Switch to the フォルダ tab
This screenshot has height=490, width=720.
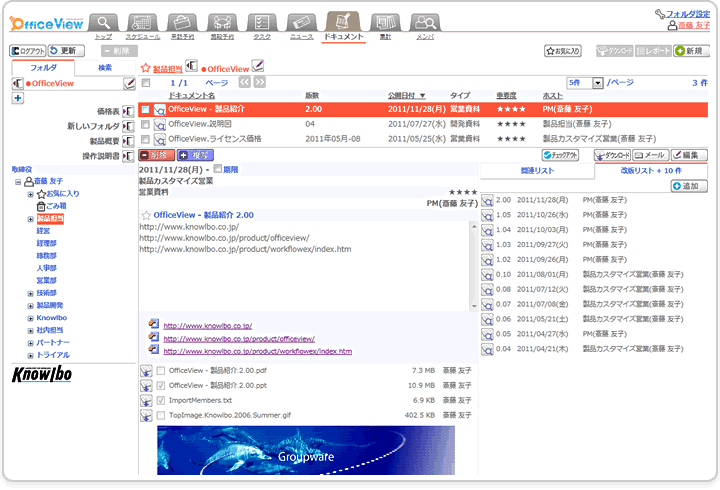coord(43,68)
